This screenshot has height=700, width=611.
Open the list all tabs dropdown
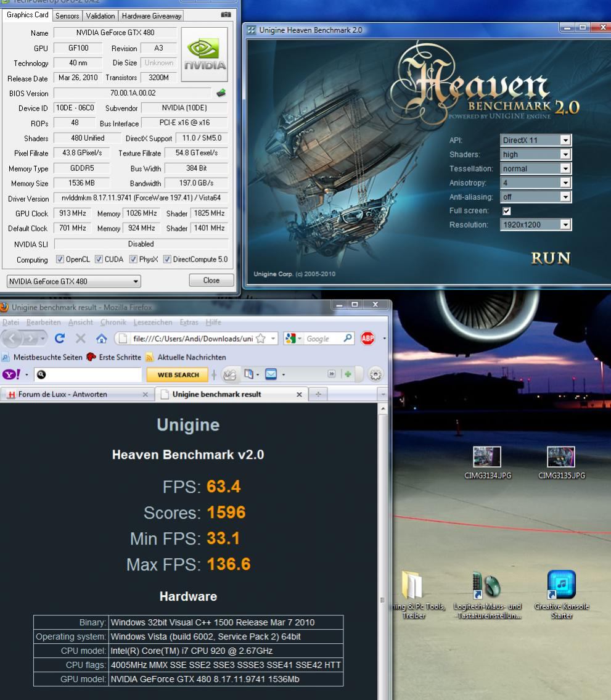382,394
